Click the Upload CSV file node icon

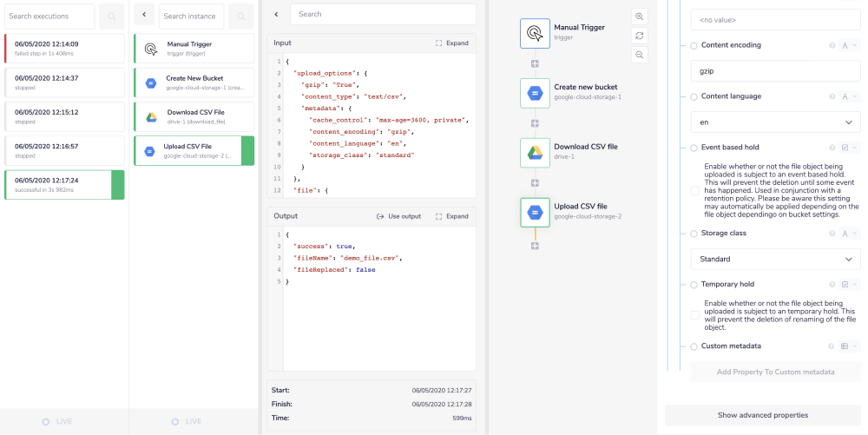[x=535, y=212]
